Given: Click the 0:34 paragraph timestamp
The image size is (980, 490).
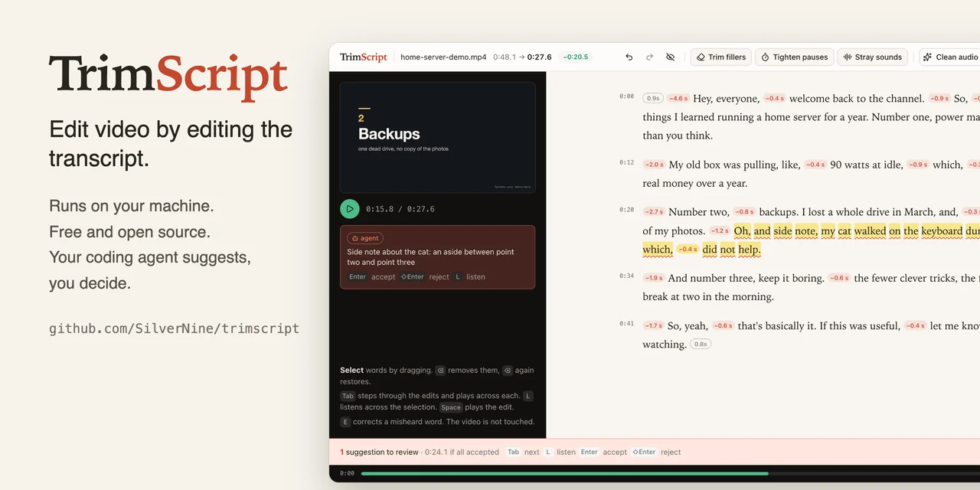Looking at the screenshot, I should click(x=626, y=276).
